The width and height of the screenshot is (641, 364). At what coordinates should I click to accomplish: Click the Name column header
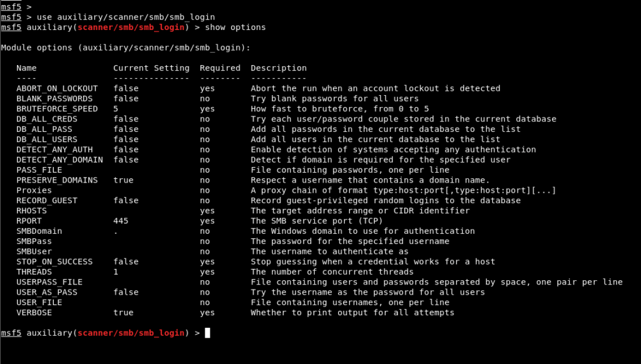tap(26, 68)
